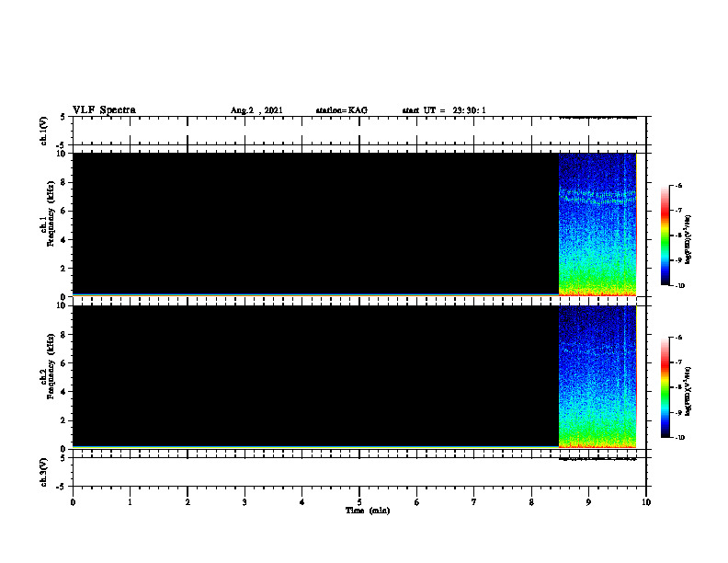Click the ch.1 frequency axis "8" kHz label
The height and width of the screenshot is (563, 728).
(63, 182)
